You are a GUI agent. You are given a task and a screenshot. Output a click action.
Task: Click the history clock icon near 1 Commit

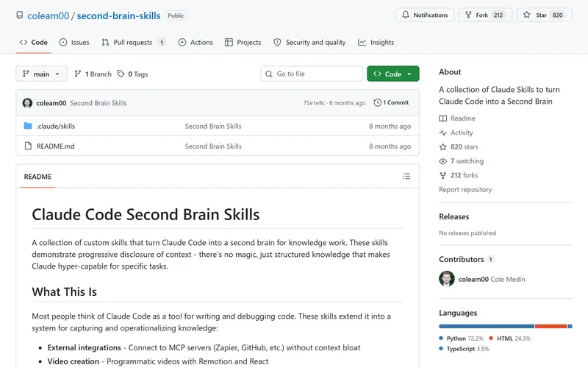click(377, 102)
